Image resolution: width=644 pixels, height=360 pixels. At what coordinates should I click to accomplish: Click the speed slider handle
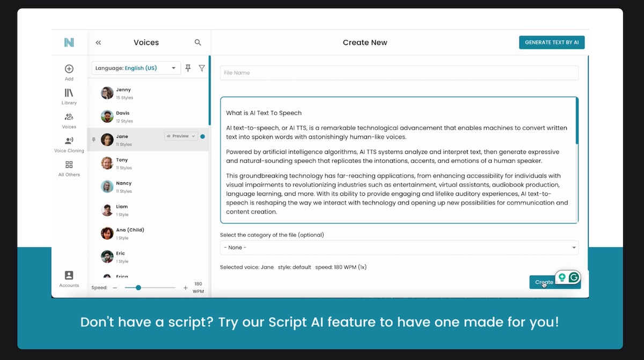click(138, 288)
